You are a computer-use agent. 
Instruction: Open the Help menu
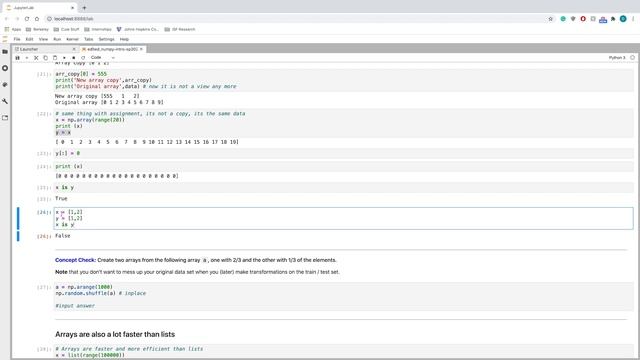click(x=124, y=39)
